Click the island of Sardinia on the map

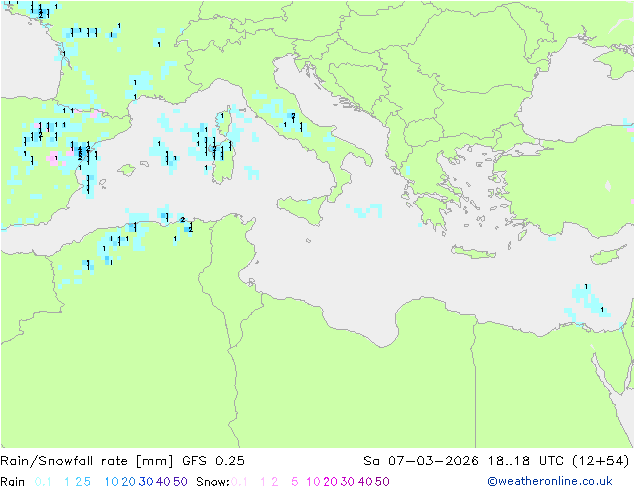pyautogui.click(x=223, y=161)
